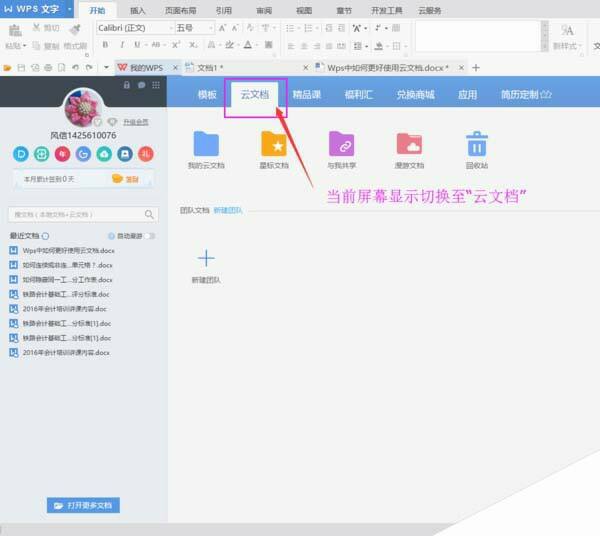Click the pink round app icon
600x536 pixels.
click(x=62, y=154)
